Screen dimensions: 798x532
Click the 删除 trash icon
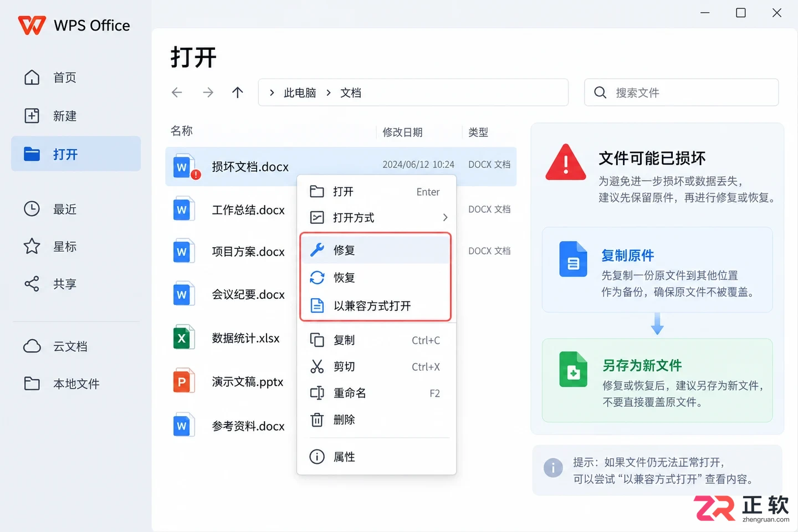pyautogui.click(x=317, y=420)
